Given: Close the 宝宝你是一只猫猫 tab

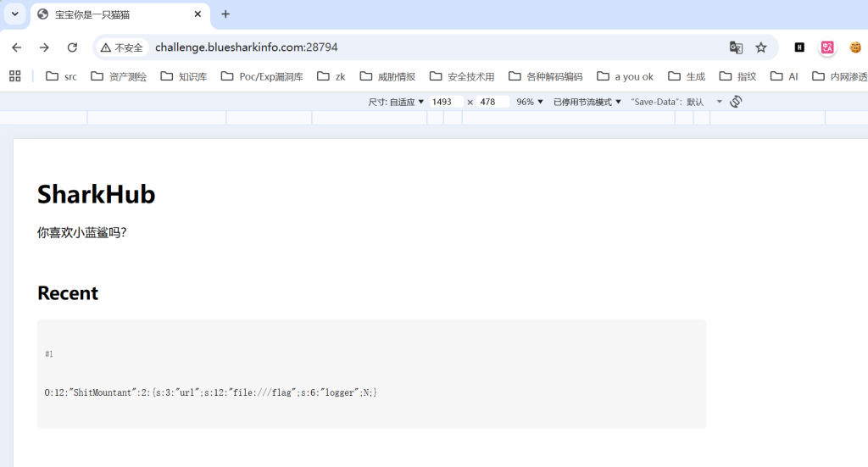Looking at the screenshot, I should coord(198,14).
